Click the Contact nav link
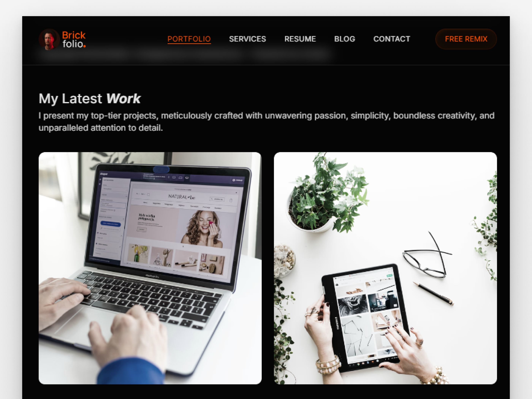The height and width of the screenshot is (399, 532). (x=392, y=39)
